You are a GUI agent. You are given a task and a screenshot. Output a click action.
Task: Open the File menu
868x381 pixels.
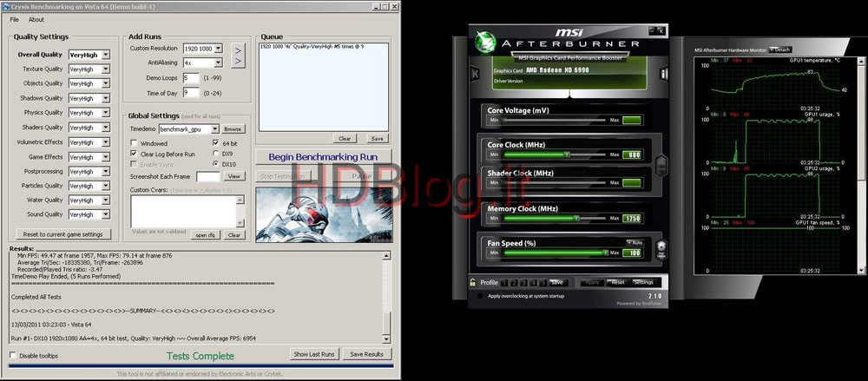(x=15, y=19)
